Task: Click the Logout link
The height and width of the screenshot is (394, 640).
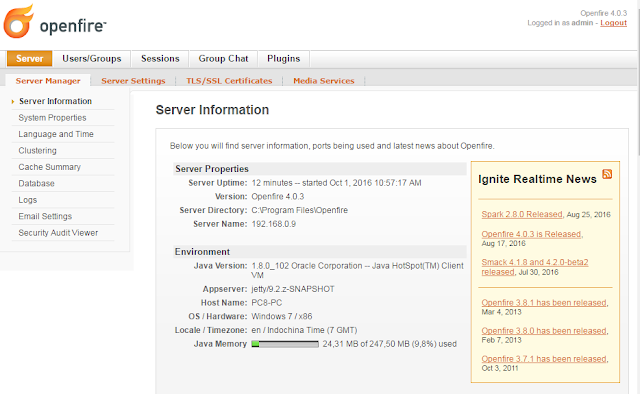Action: tap(613, 23)
